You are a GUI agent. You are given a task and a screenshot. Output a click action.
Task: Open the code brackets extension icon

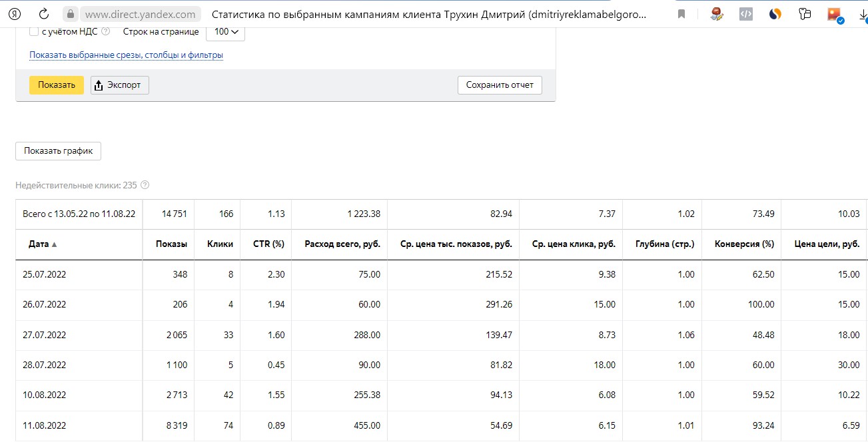point(746,14)
